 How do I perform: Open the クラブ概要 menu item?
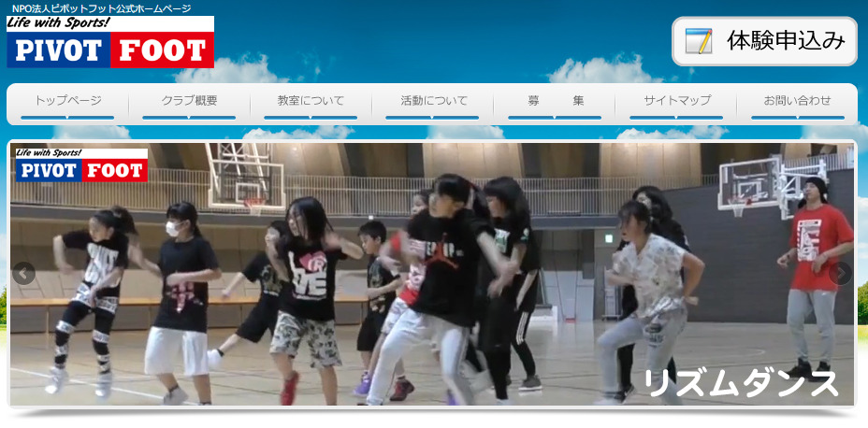pyautogui.click(x=189, y=104)
